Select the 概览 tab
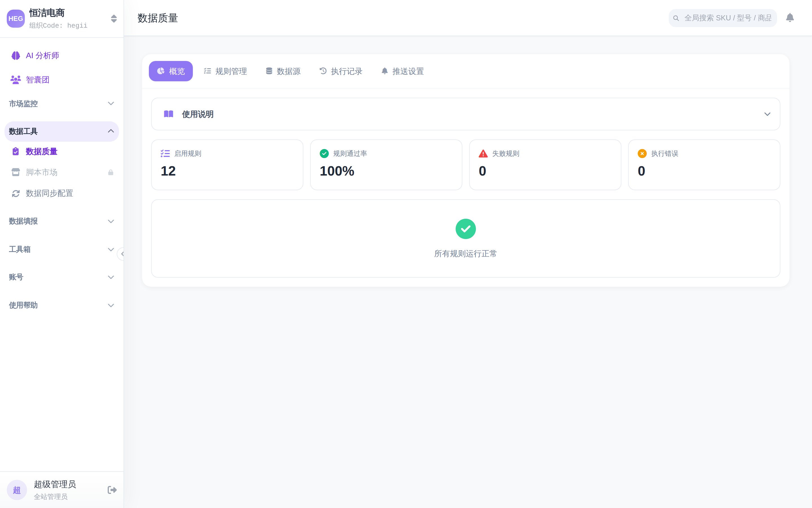812x508 pixels. coord(171,71)
